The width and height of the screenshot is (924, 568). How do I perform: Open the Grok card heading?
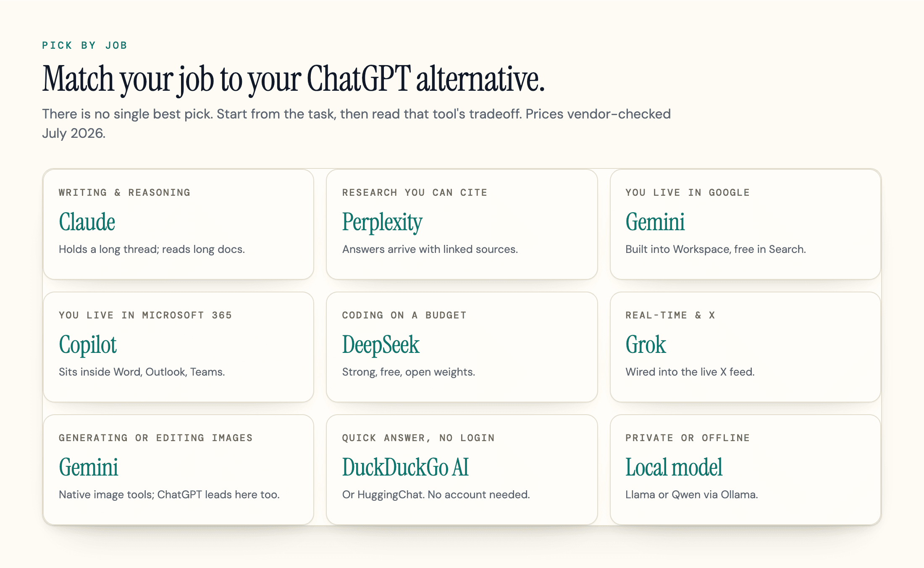(646, 344)
